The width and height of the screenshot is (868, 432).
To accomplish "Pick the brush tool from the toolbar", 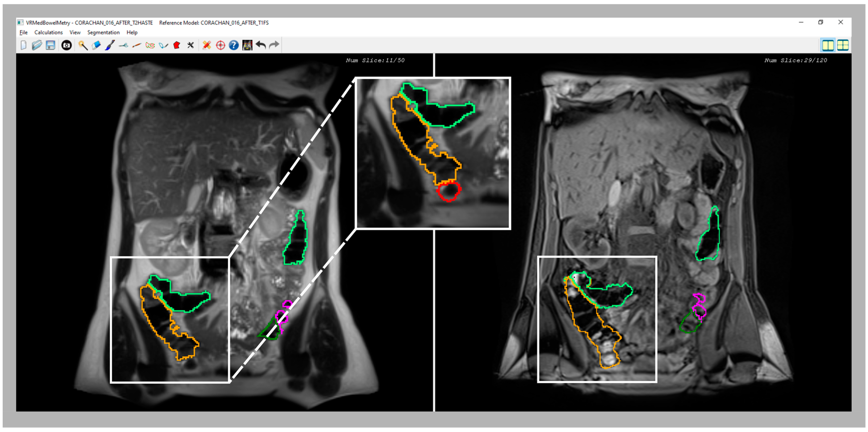I will tap(110, 45).
